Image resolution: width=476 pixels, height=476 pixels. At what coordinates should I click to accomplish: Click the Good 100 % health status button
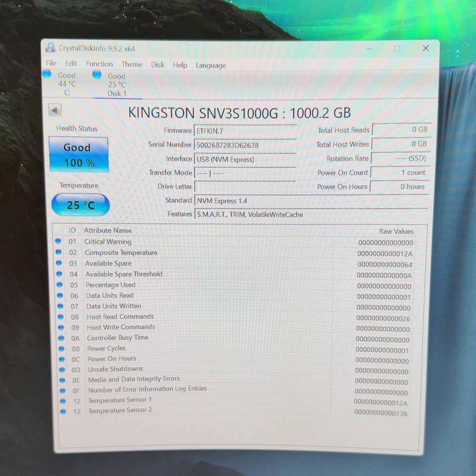[79, 154]
